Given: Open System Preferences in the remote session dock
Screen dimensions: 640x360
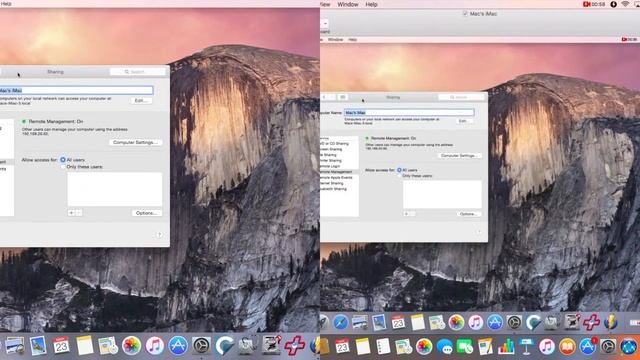Looking at the screenshot, I should (x=514, y=322).
